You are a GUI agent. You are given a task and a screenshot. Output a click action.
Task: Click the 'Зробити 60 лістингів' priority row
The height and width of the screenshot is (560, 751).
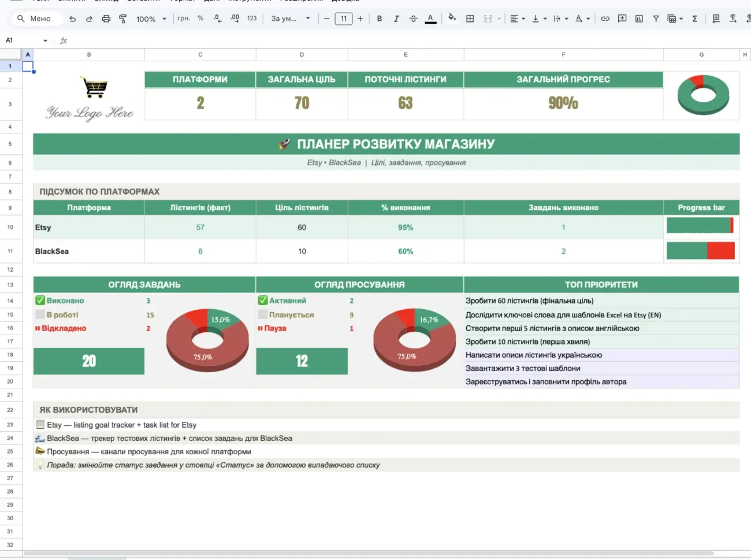coord(601,301)
